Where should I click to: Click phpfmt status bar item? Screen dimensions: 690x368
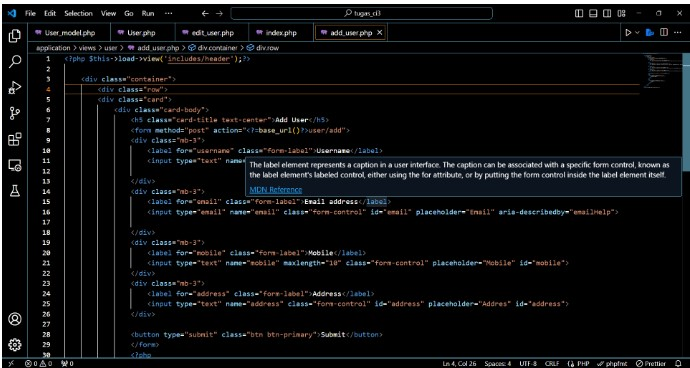pos(612,364)
